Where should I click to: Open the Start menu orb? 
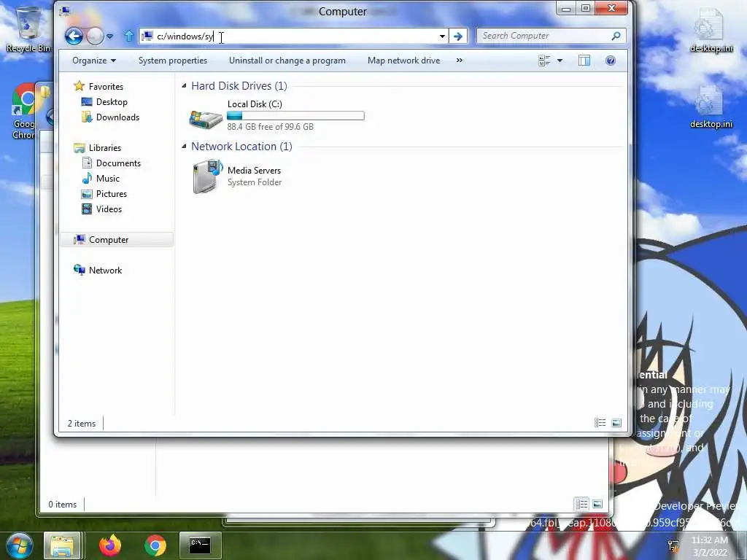tap(19, 545)
